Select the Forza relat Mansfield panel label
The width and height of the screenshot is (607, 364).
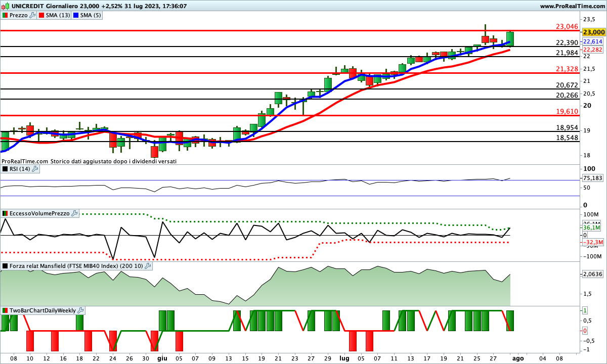(x=76, y=265)
